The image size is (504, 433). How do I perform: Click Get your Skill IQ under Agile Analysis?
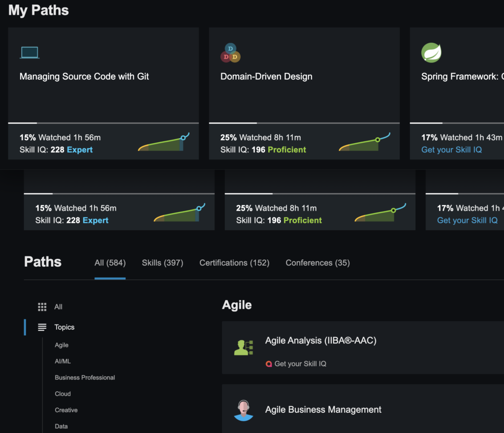pyautogui.click(x=300, y=364)
